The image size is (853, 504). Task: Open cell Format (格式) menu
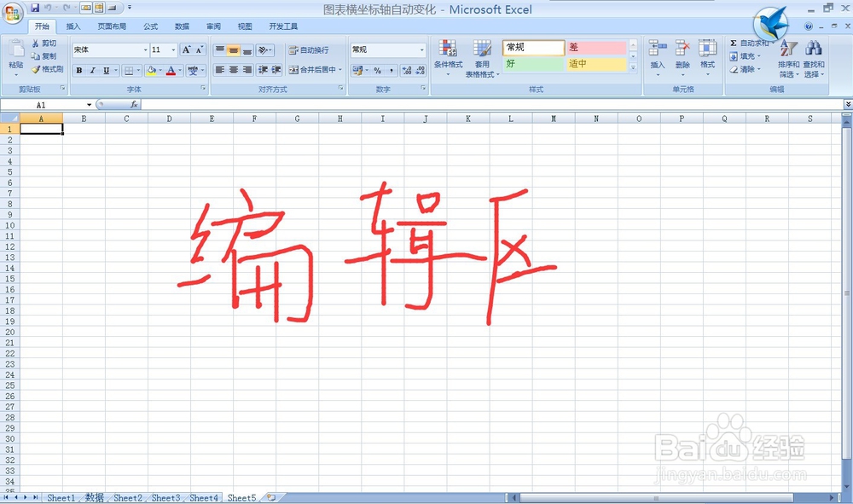pyautogui.click(x=707, y=57)
